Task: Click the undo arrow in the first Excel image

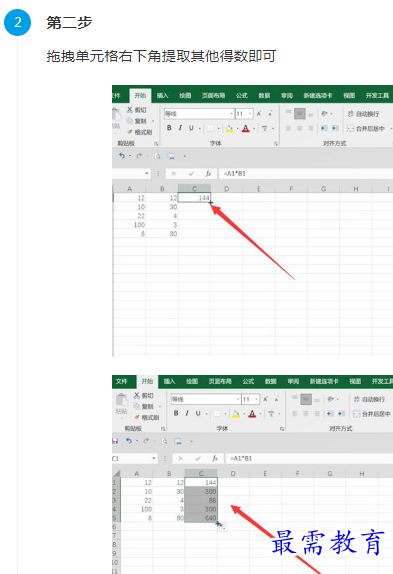Action: (x=122, y=156)
